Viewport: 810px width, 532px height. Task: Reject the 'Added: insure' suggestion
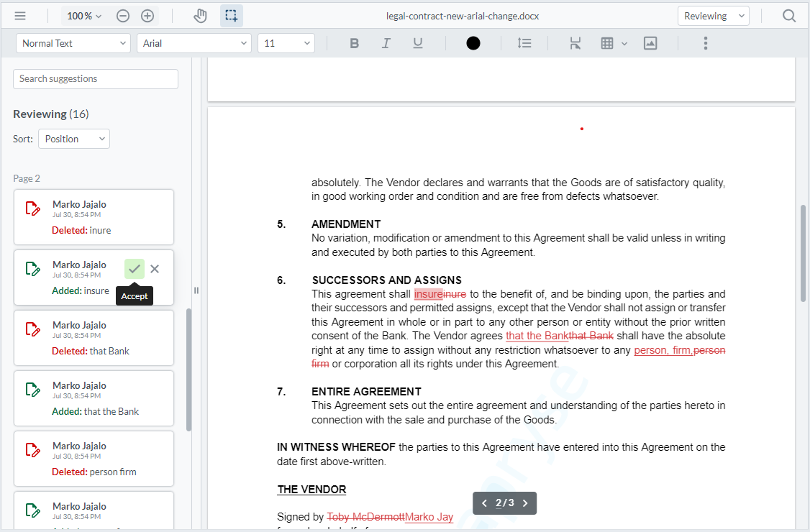point(155,269)
